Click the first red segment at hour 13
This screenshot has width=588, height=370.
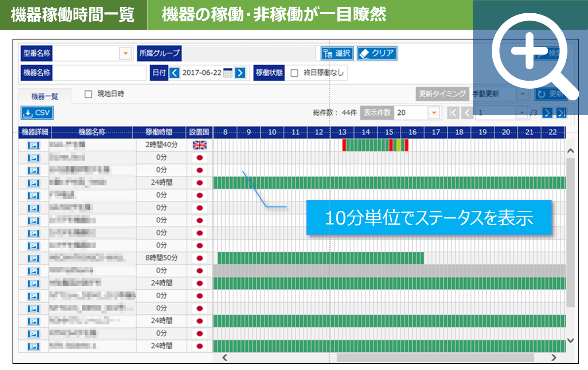coord(344,145)
